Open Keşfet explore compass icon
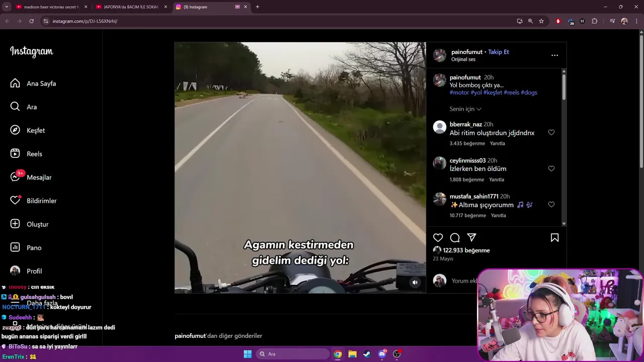Image resolution: width=644 pixels, height=362 pixels. coord(15,130)
